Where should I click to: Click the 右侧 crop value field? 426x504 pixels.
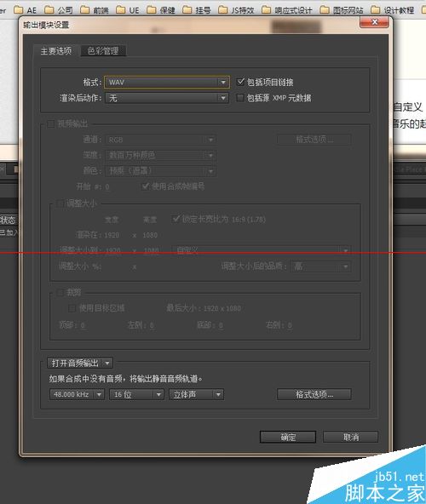290,325
